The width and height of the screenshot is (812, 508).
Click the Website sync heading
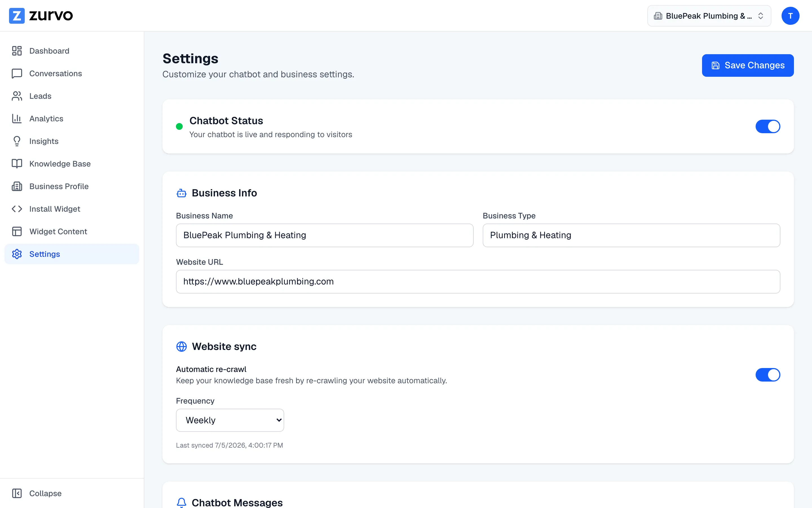[224, 346]
